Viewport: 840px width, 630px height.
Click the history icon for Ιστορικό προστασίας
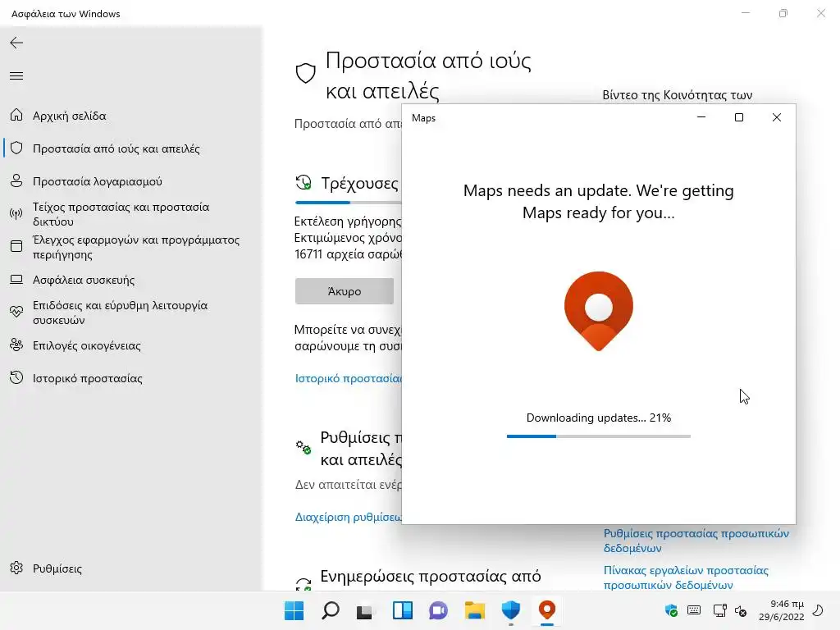click(x=16, y=377)
